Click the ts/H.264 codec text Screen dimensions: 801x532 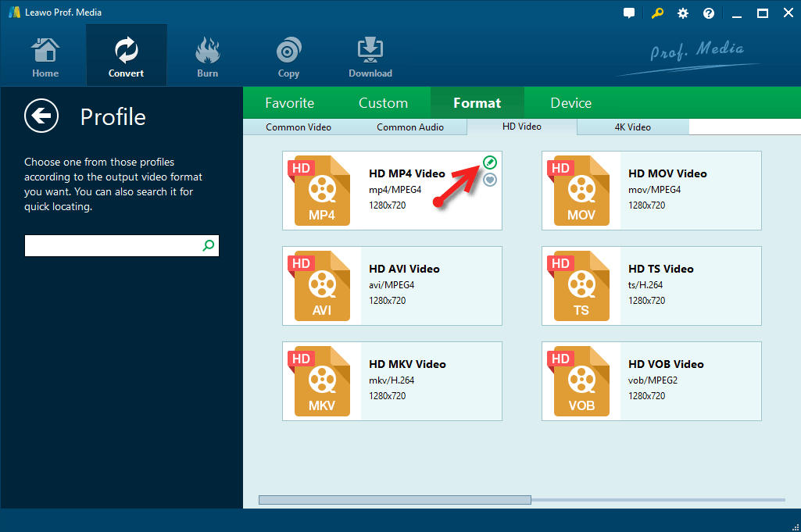coord(645,285)
